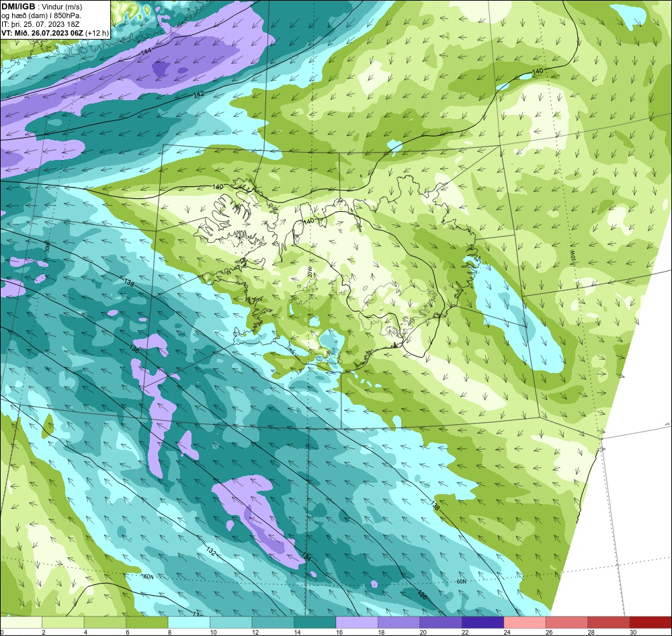Click the 'VT: Mið. 26.07.2023 06Z' valid time
Screen dimensions: 672x636
click(42, 33)
